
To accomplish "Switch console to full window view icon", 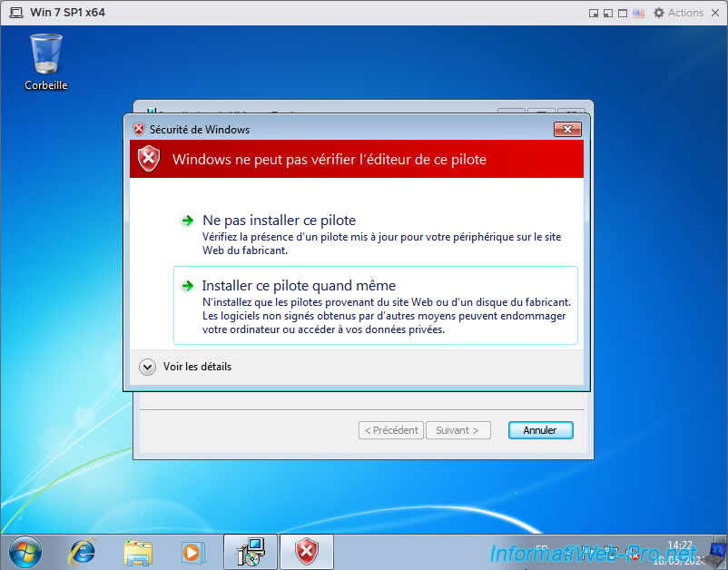I will point(623,13).
